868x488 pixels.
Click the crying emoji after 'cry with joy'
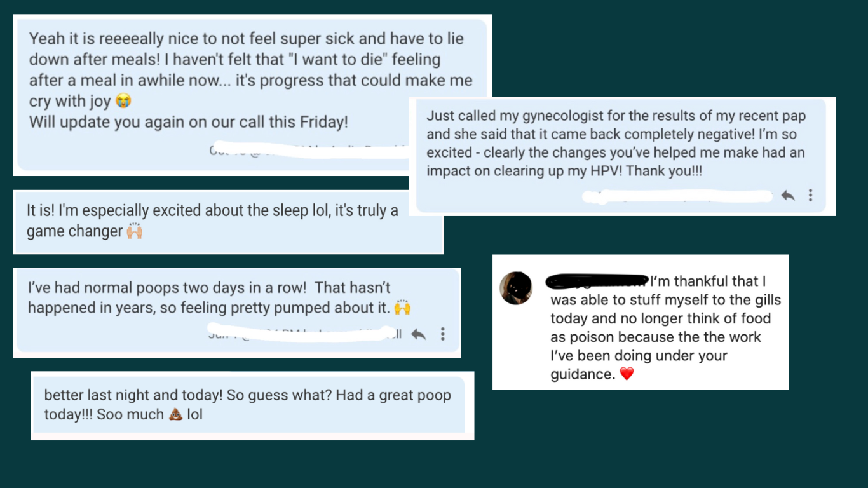click(123, 101)
